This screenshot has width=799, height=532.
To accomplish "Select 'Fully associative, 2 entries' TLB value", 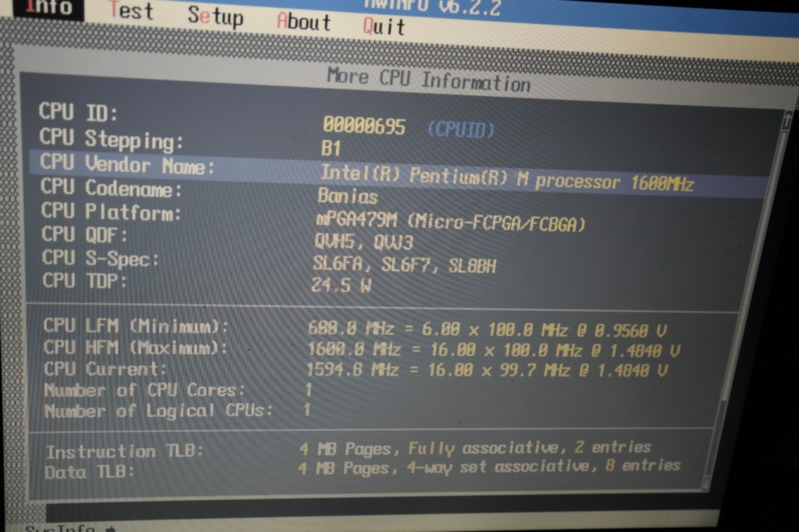I will [x=530, y=448].
